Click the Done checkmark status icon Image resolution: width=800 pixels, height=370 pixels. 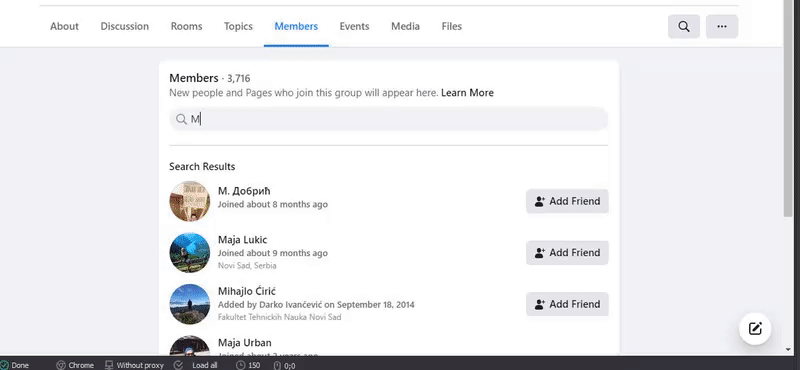[x=5, y=365]
